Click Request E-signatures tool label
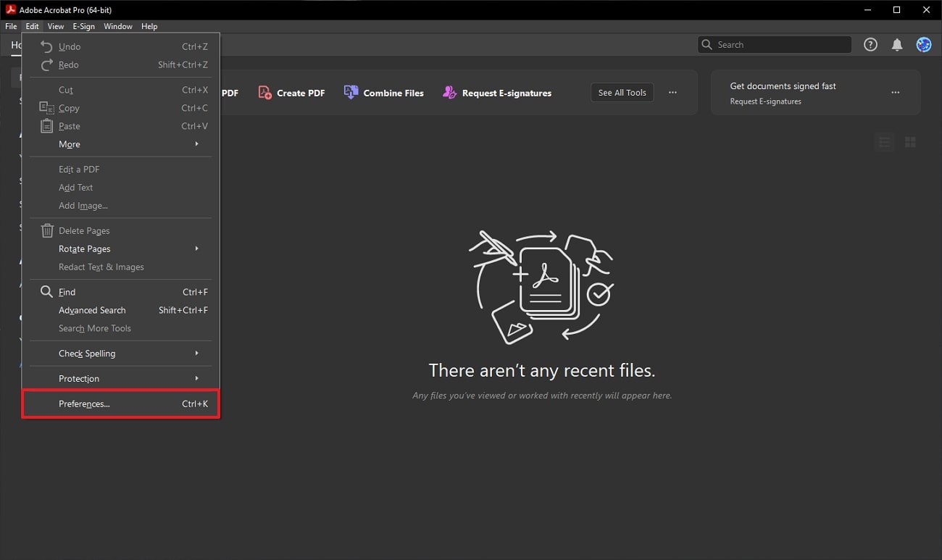Image resolution: width=942 pixels, height=560 pixels. [x=507, y=93]
